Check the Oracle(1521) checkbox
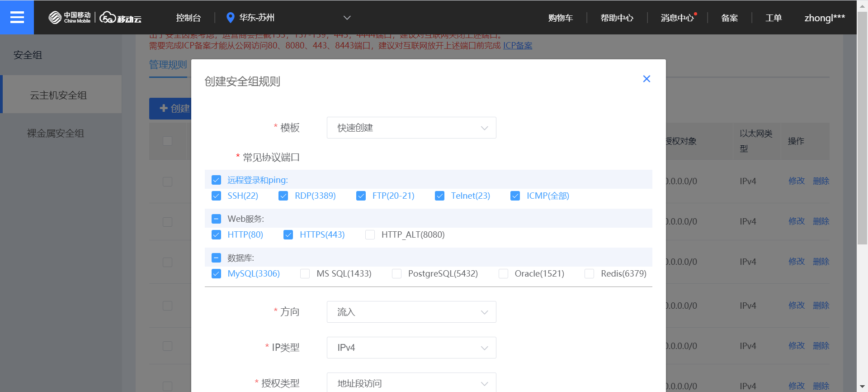This screenshot has height=392, width=868. pyautogui.click(x=503, y=273)
